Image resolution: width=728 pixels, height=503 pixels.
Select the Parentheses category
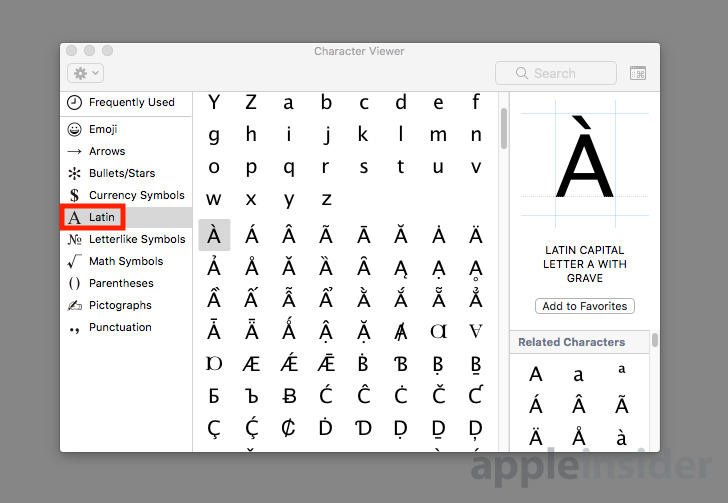coord(126,283)
